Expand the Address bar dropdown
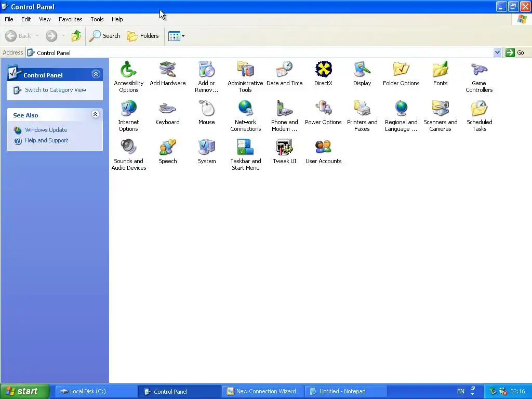This screenshot has height=399, width=532. click(x=497, y=52)
